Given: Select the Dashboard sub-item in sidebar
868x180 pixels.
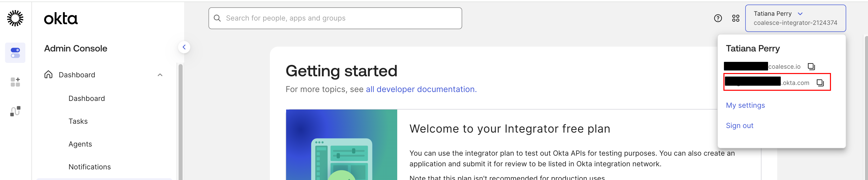Looking at the screenshot, I should point(86,98).
